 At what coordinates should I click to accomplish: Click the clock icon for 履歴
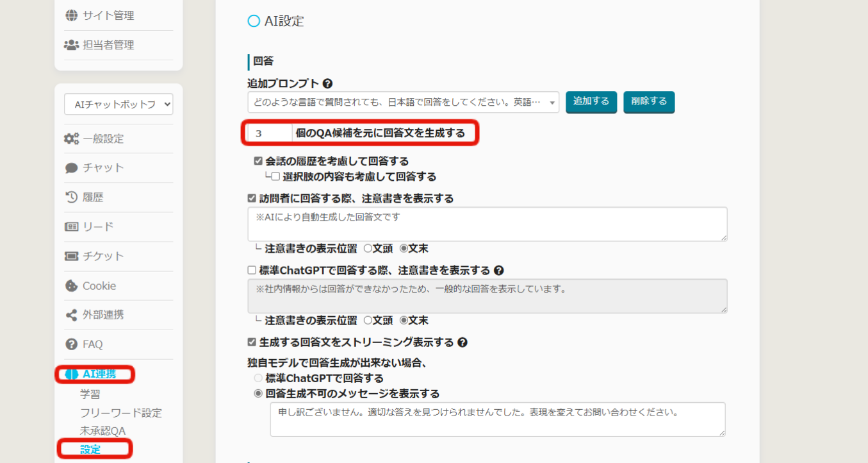[x=72, y=198]
